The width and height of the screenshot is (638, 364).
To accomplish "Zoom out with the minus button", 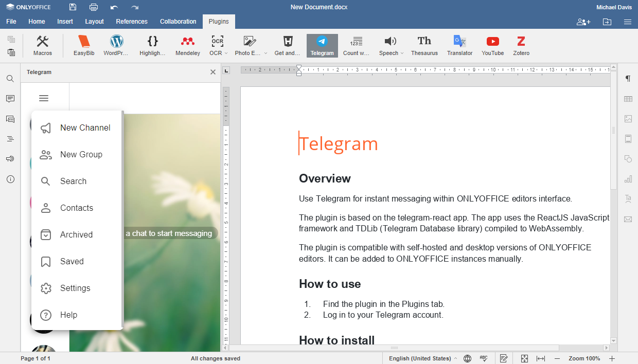I will pyautogui.click(x=557, y=358).
